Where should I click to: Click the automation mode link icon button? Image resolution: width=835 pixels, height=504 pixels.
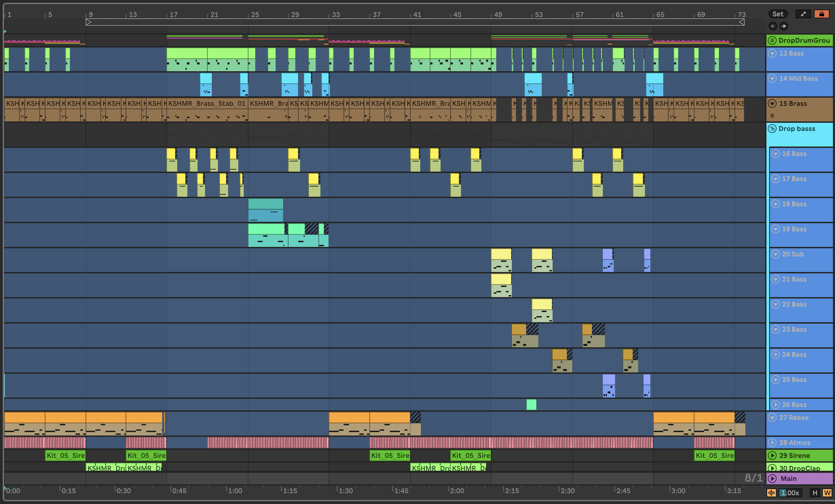pos(803,14)
